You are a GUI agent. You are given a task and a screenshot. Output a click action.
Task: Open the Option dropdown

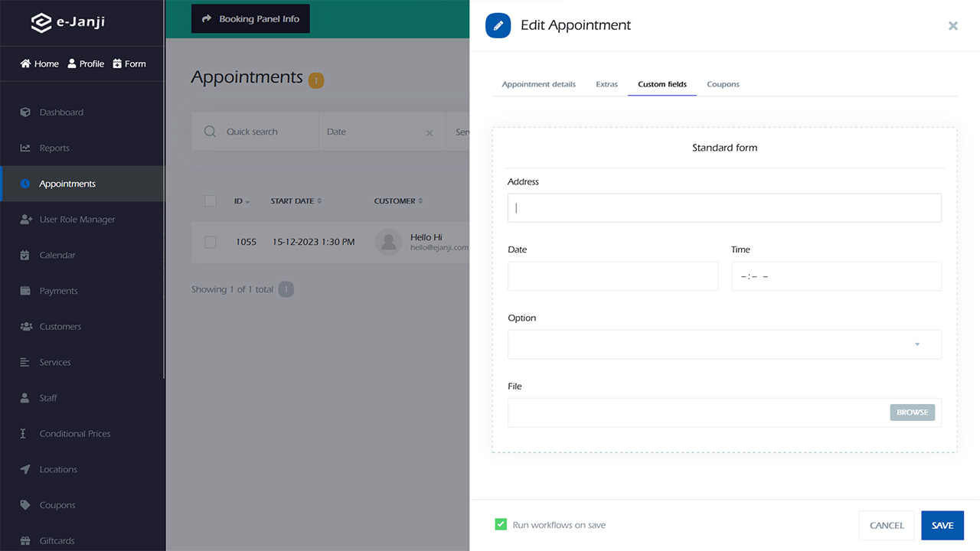coord(724,344)
